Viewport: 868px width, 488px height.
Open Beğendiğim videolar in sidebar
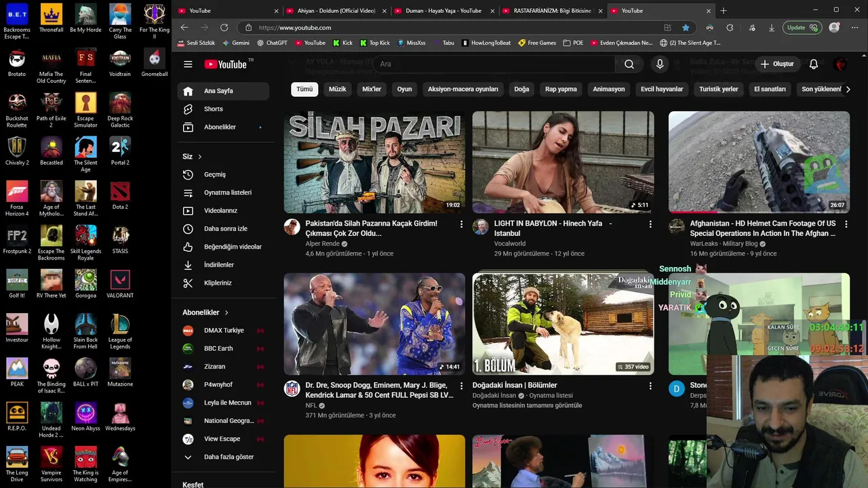pos(222,247)
